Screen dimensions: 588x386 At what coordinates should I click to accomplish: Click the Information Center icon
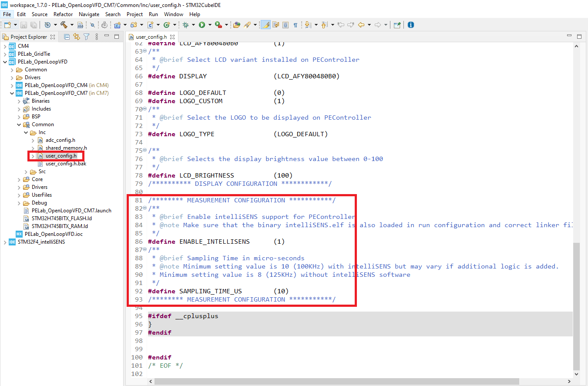[410, 25]
